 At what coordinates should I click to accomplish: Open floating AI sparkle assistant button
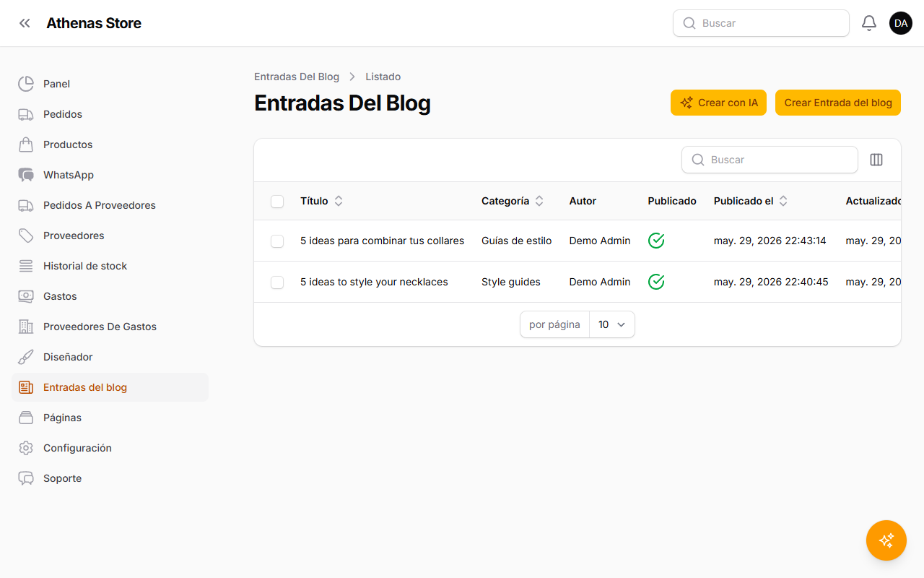[886, 540]
